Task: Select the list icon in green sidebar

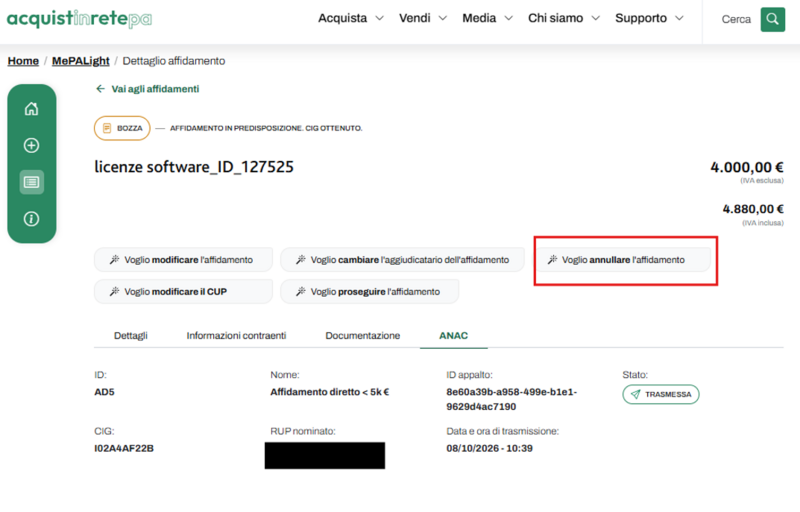Action: pyautogui.click(x=32, y=182)
